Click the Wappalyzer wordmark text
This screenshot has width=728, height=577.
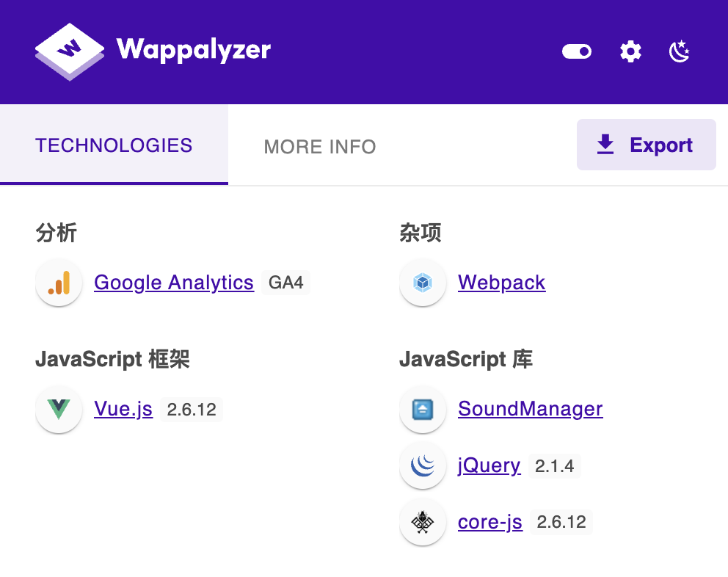pos(194,50)
